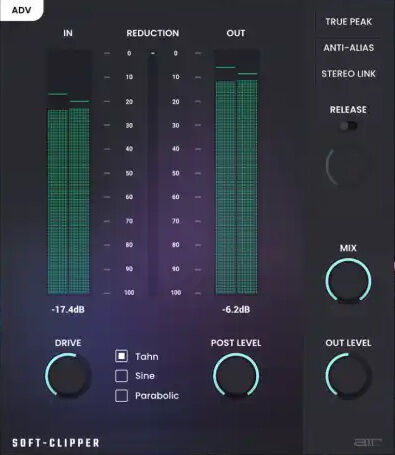Viewport: 395px width, 455px height.
Task: Click the DRIVE knob
Action: 68,375
